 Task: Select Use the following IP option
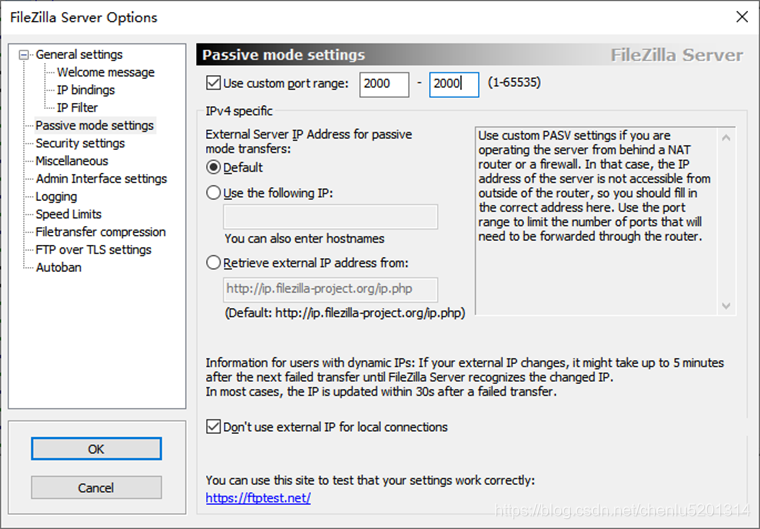[212, 192]
